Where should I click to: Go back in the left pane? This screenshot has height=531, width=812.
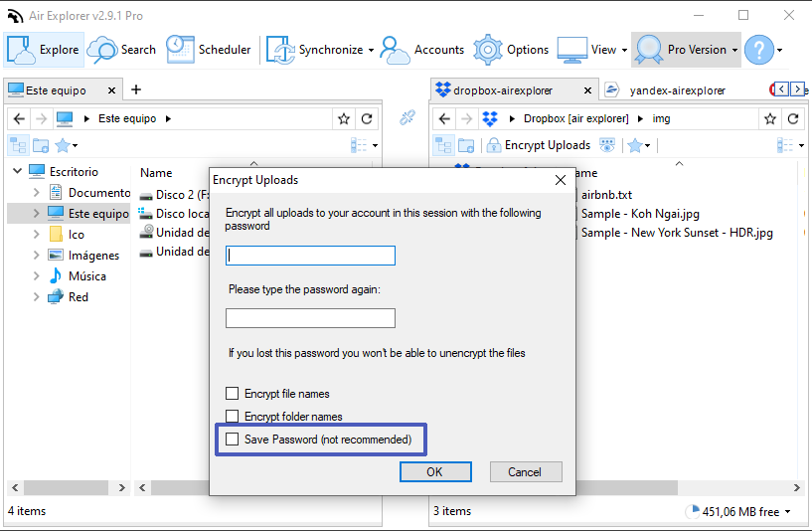[x=19, y=118]
